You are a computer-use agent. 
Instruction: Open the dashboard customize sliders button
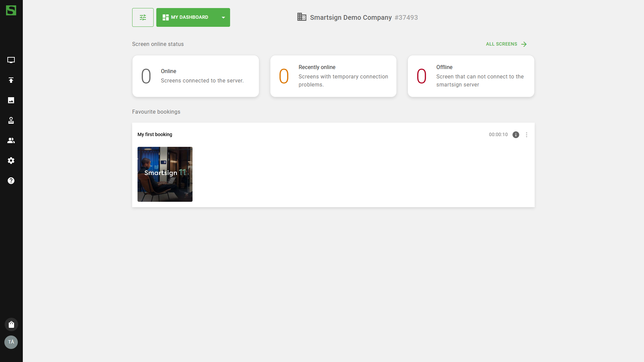point(143,17)
